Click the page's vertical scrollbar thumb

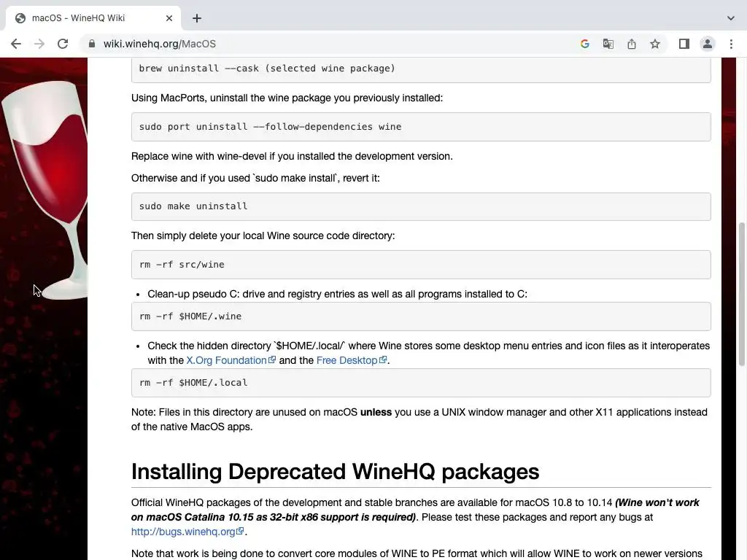click(x=742, y=292)
